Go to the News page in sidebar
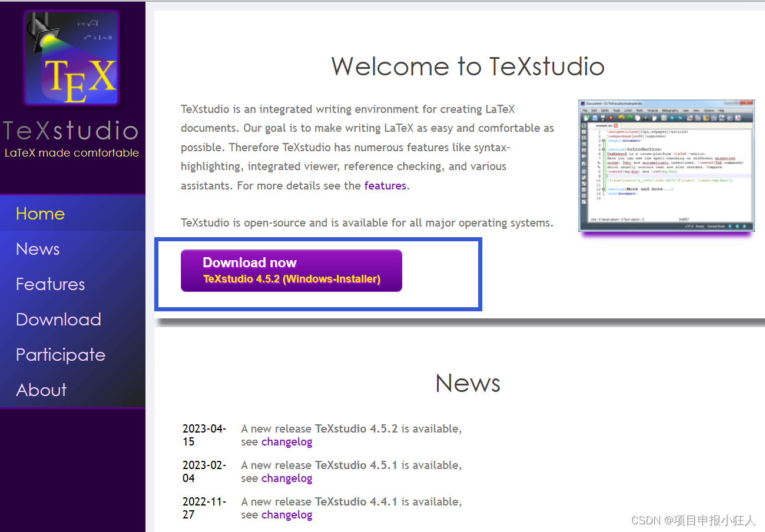The height and width of the screenshot is (532, 765). 38,249
